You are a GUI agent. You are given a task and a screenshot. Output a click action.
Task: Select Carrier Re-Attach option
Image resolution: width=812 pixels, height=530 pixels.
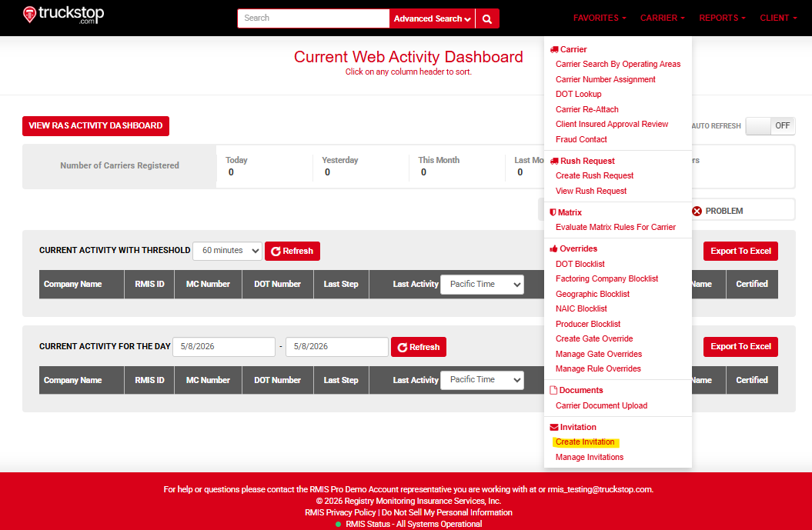tap(586, 109)
